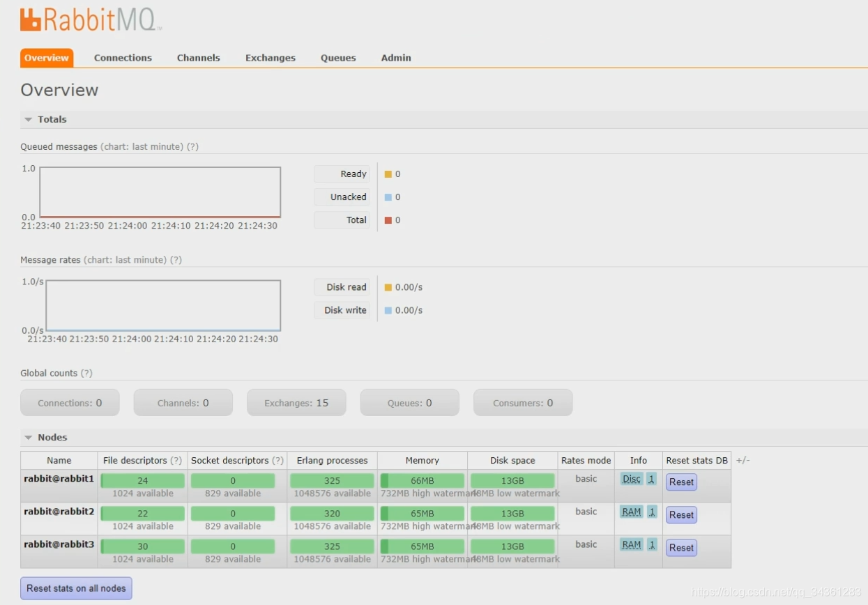868x605 pixels.
Task: Click rabbit1 file descriptors bar 24
Action: pyautogui.click(x=143, y=480)
